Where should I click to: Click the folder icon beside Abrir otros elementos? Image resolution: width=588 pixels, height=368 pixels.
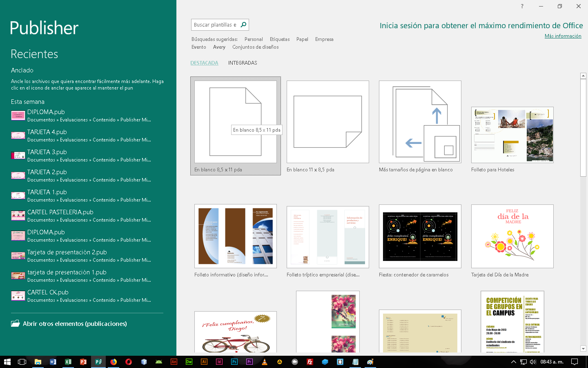pos(16,323)
